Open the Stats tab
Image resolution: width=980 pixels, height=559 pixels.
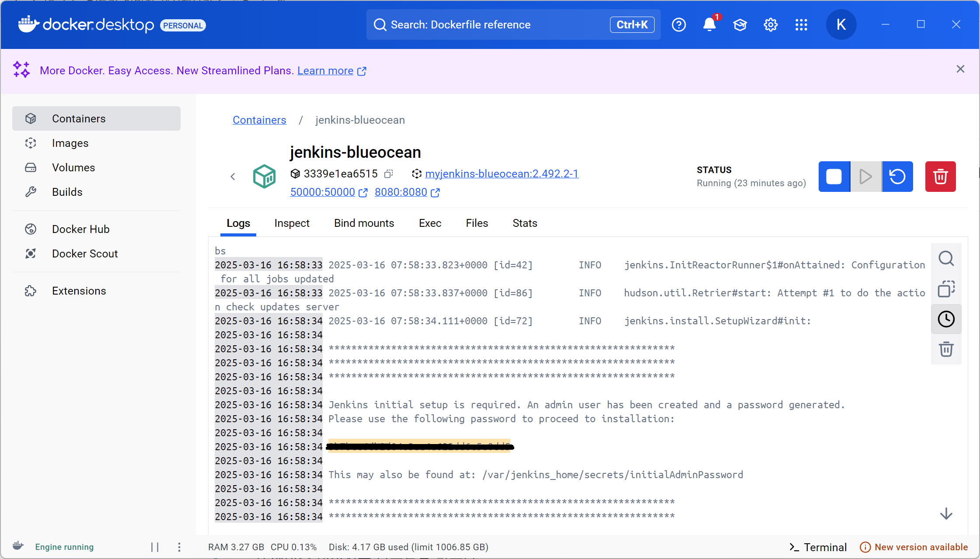525,223
